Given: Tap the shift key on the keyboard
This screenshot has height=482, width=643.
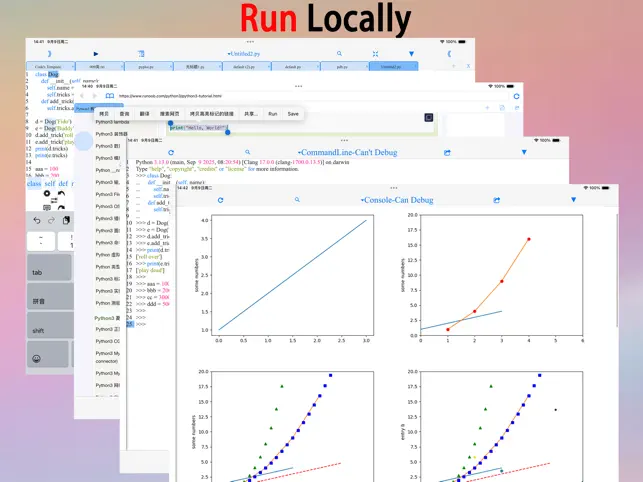Looking at the screenshot, I should tap(50, 325).
